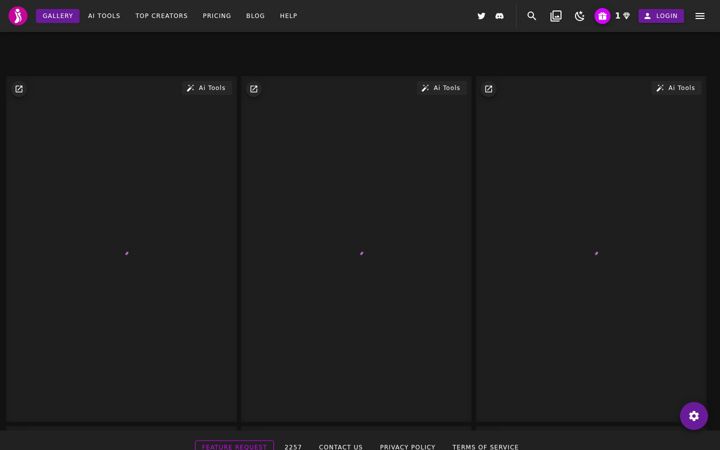Open the Twitter link icon
The image size is (720, 450).
481,16
